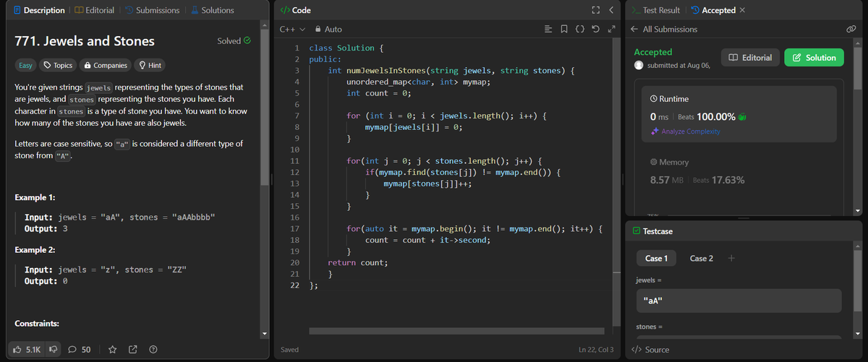868x362 pixels.
Task: Reveal the Hint
Action: (150, 65)
